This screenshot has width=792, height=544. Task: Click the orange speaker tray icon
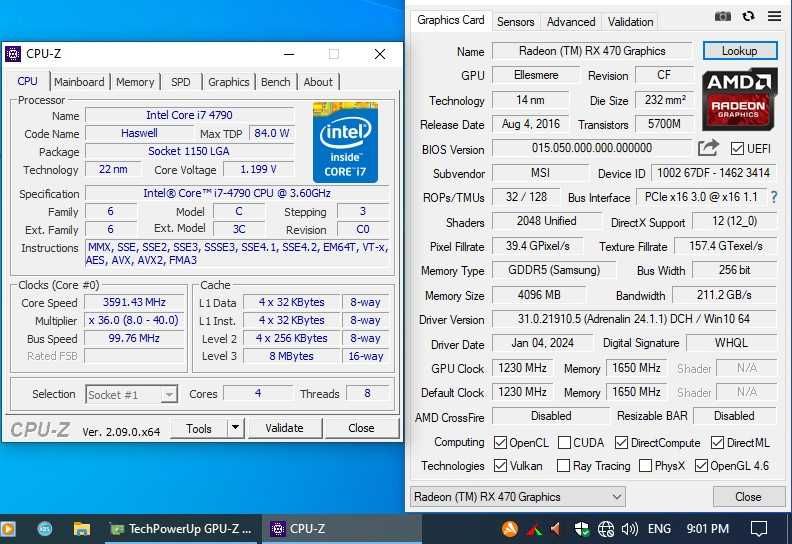tap(556, 529)
